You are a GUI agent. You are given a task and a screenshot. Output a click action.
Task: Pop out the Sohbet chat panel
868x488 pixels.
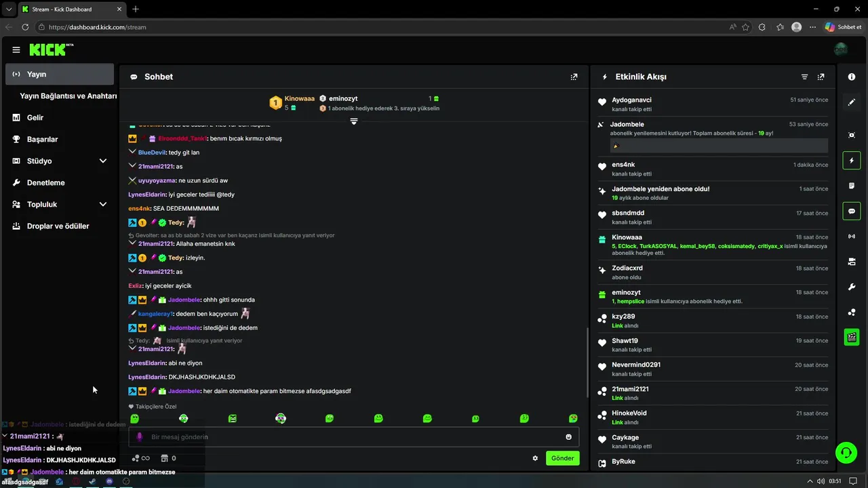coord(574,77)
